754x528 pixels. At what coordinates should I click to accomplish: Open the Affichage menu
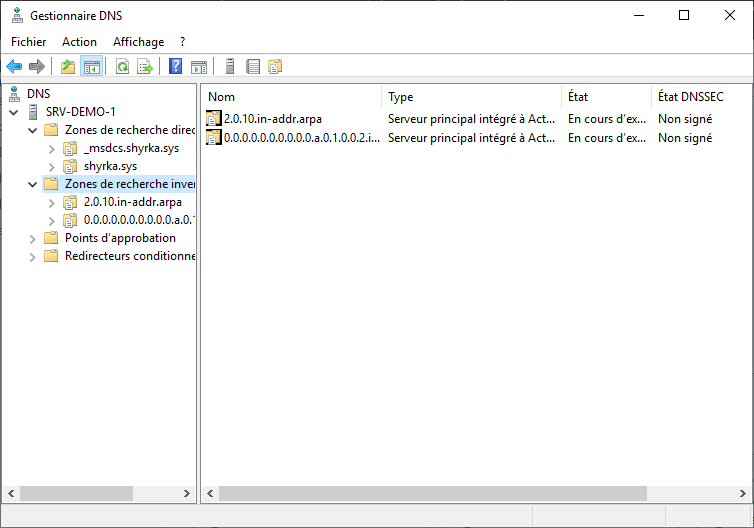click(x=138, y=42)
